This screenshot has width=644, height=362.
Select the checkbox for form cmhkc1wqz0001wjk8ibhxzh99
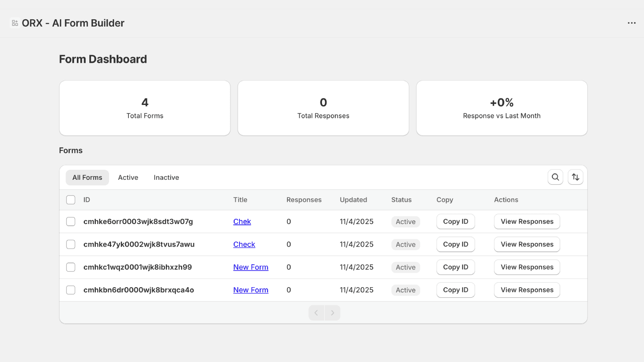coord(70,267)
